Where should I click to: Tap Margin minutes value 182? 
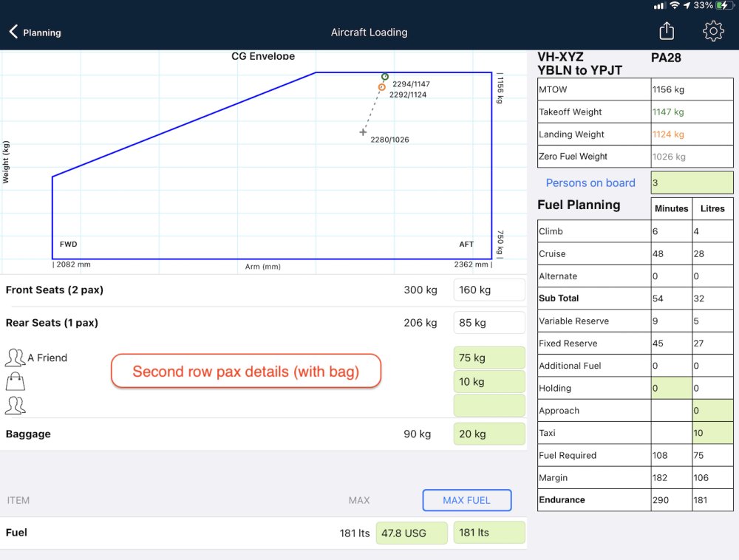pyautogui.click(x=660, y=477)
